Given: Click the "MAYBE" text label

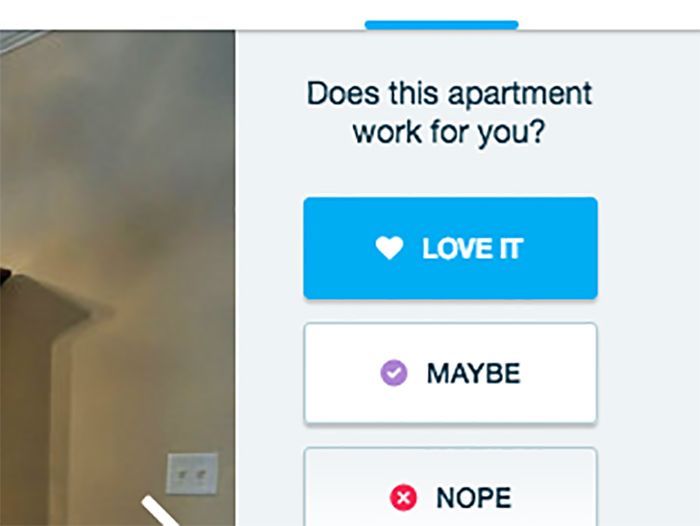Looking at the screenshot, I should point(474,373).
